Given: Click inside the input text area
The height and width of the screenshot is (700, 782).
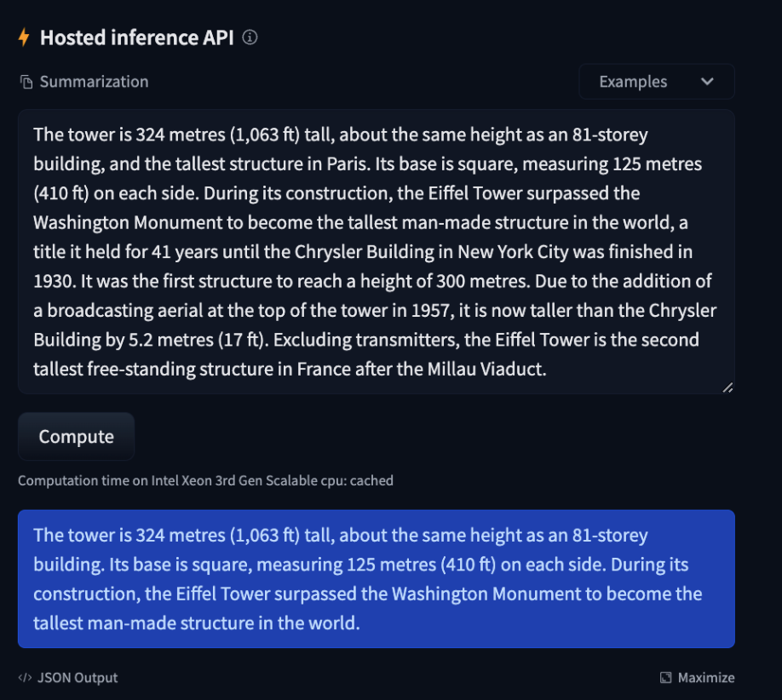Looking at the screenshot, I should (375, 251).
